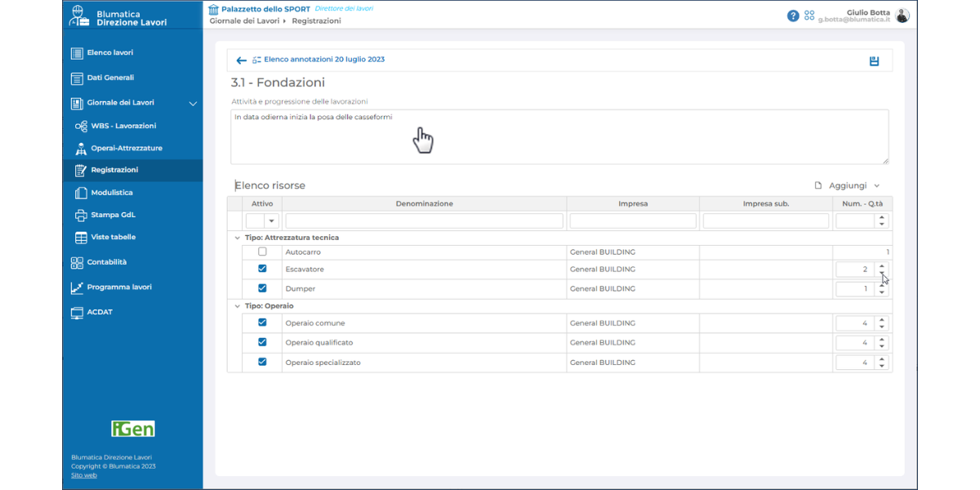The height and width of the screenshot is (490, 980).
Task: Go to Stampa GdL menu item
Action: (113, 215)
